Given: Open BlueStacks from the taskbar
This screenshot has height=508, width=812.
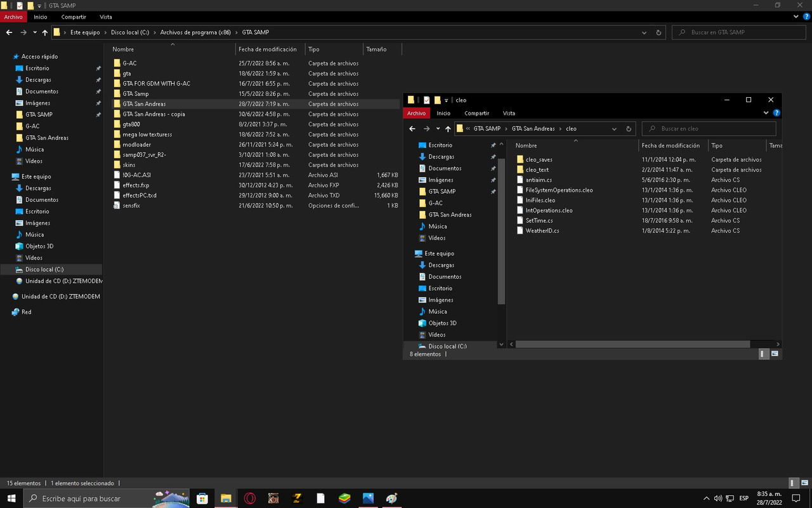Looking at the screenshot, I should (x=344, y=498).
